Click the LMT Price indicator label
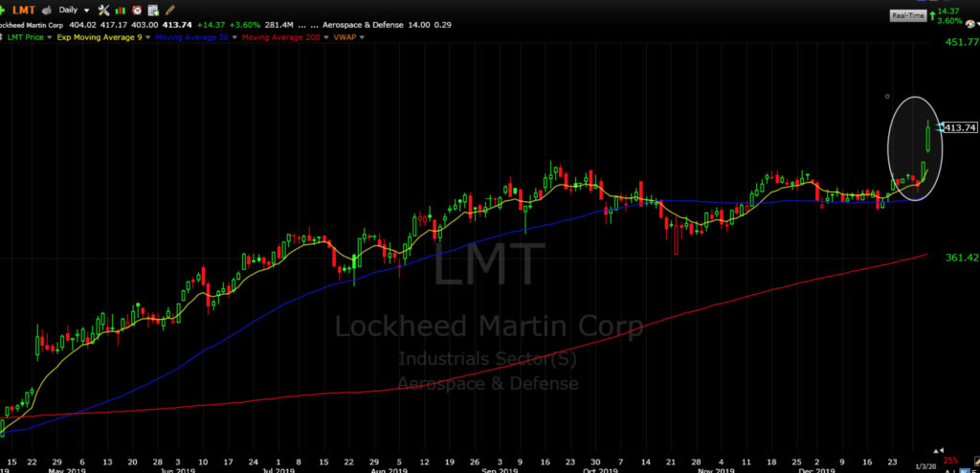The width and height of the screenshot is (980, 473). coord(25,37)
